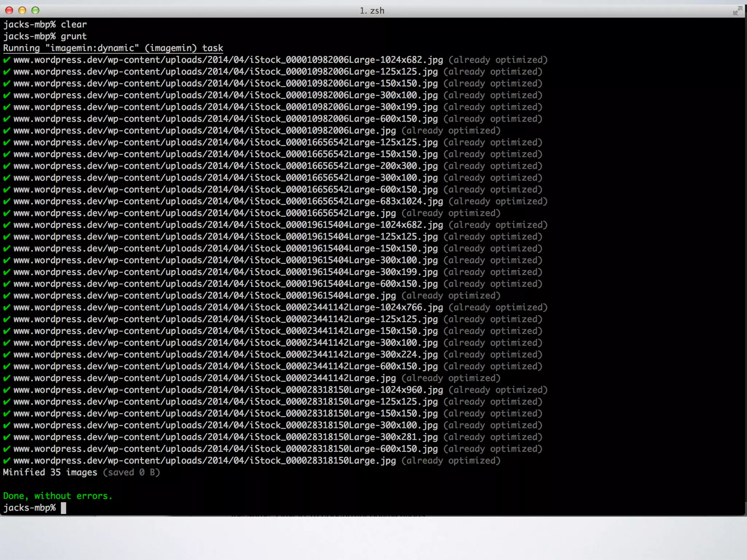Click the '1. zsh' window title
The height and width of the screenshot is (560, 747).
[x=372, y=11]
